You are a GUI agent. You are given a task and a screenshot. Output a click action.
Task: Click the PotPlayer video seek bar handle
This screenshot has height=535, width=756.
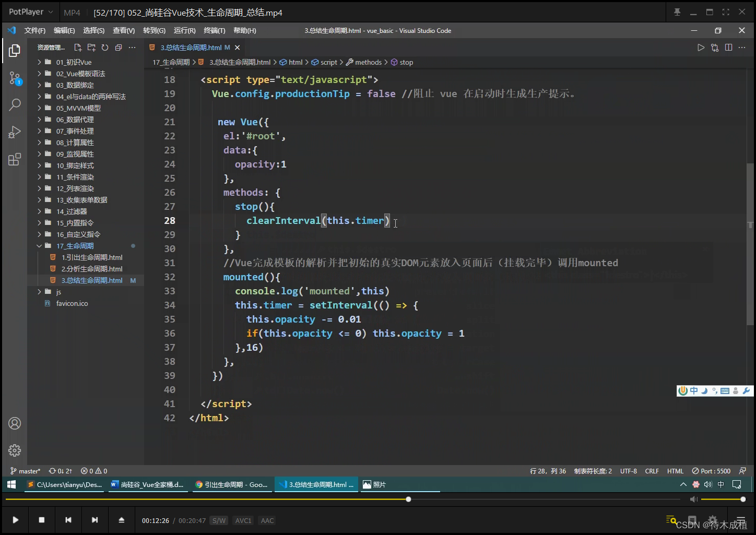408,500
